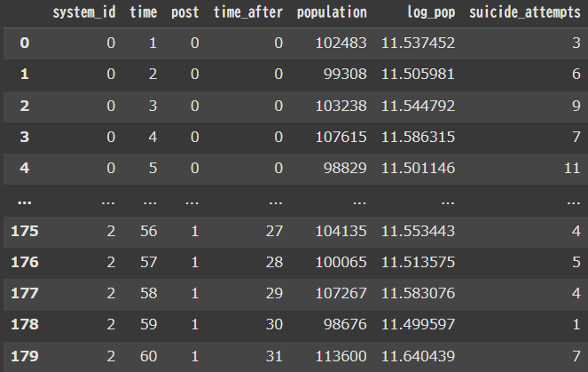The image size is (588, 372).
Task: Click the system_id column header
Action: (x=84, y=13)
